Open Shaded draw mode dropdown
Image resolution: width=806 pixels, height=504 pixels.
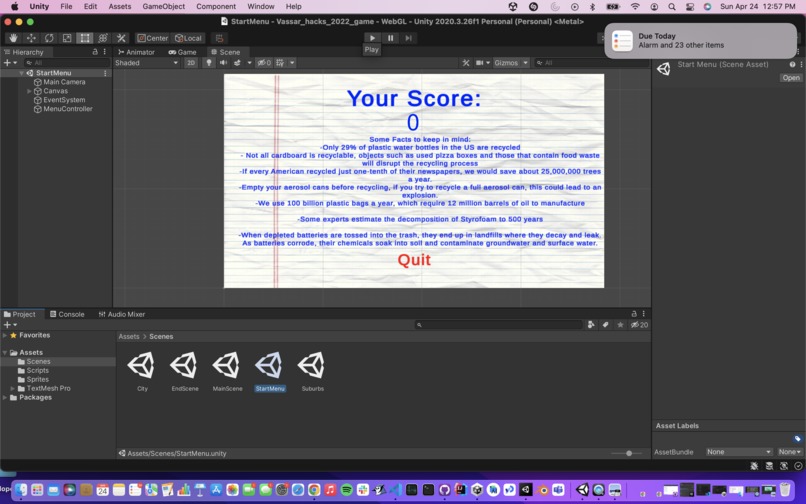[x=146, y=63]
